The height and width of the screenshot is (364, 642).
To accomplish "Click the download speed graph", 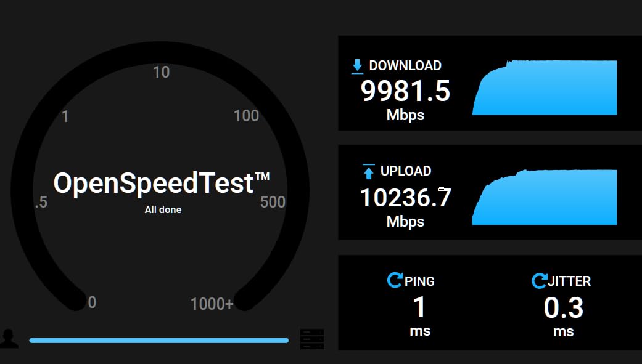I will pos(545,87).
